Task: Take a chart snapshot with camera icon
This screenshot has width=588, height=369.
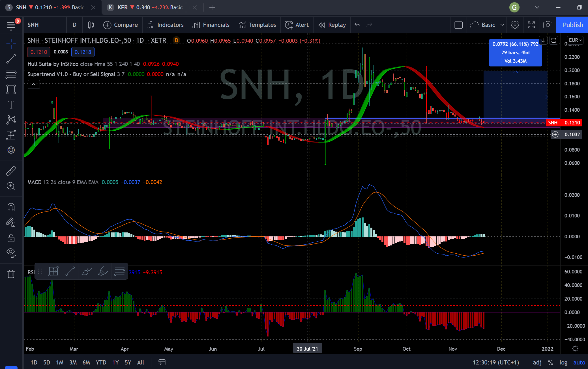Action: click(548, 25)
